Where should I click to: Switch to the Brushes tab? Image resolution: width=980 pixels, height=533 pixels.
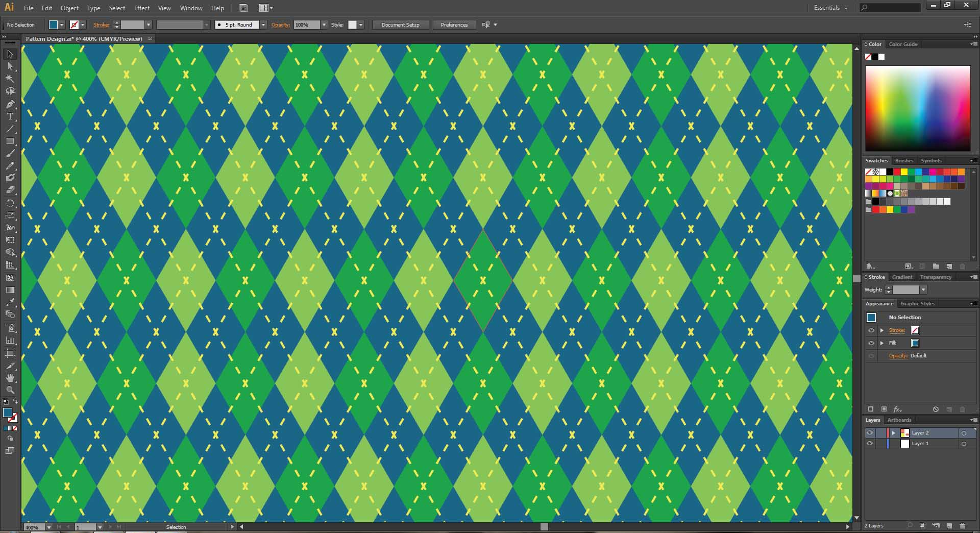click(904, 160)
